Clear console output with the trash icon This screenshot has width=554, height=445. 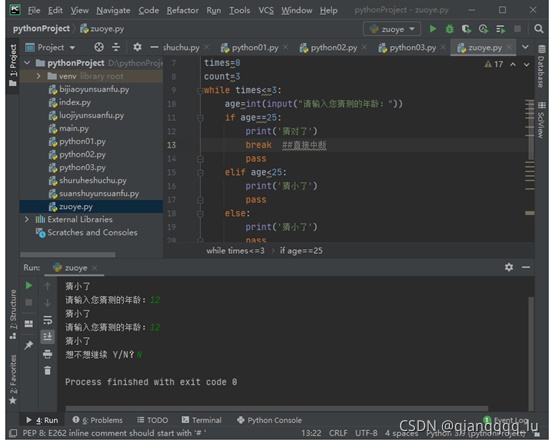coord(47,370)
